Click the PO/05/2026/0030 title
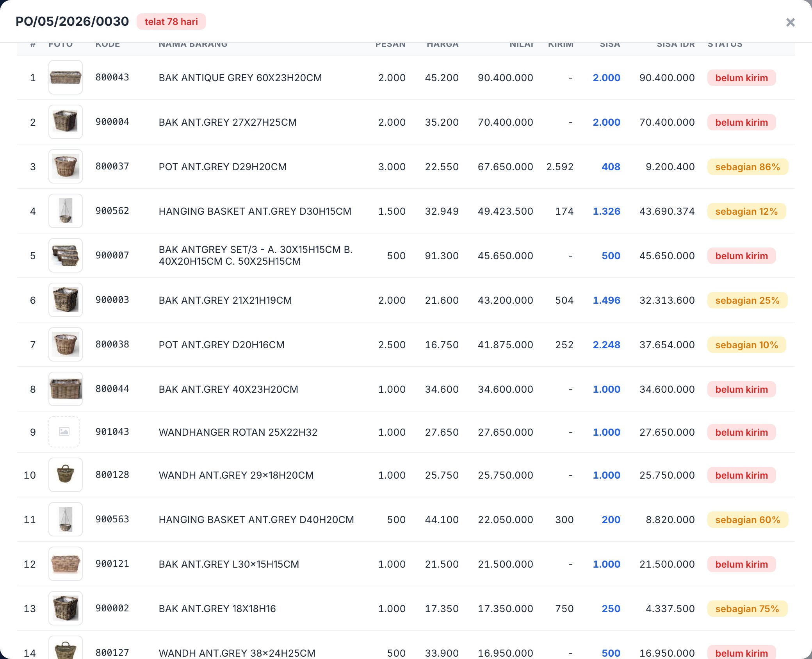812x659 pixels. pyautogui.click(x=72, y=21)
